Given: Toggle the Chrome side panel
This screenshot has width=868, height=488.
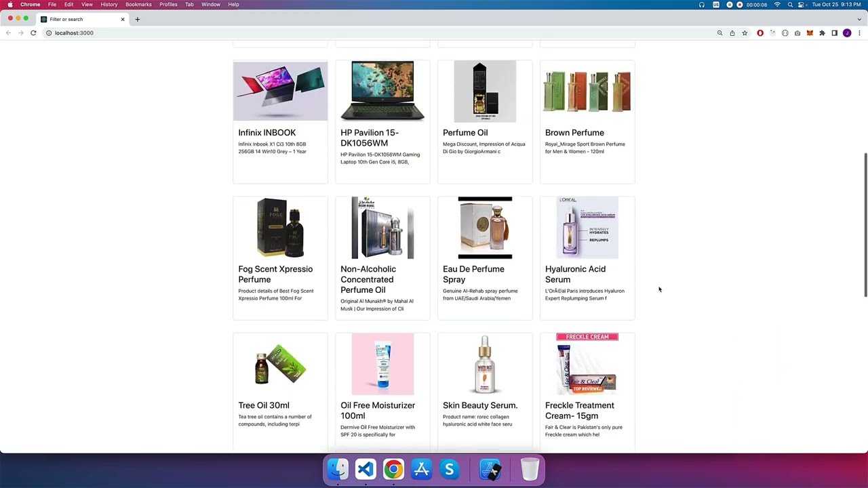Looking at the screenshot, I should click(834, 33).
